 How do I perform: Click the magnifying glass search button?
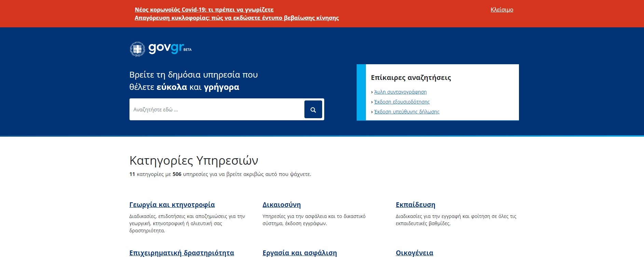[313, 109]
